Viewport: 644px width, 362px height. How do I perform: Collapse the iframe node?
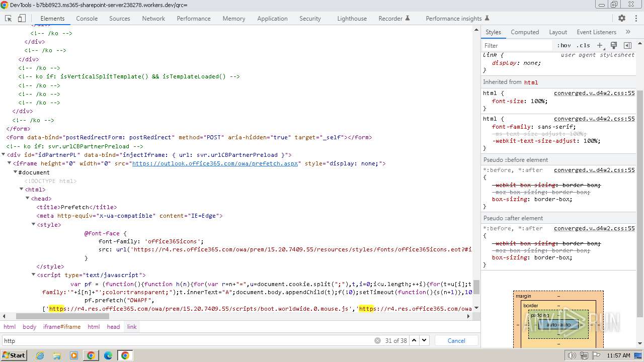(10, 163)
